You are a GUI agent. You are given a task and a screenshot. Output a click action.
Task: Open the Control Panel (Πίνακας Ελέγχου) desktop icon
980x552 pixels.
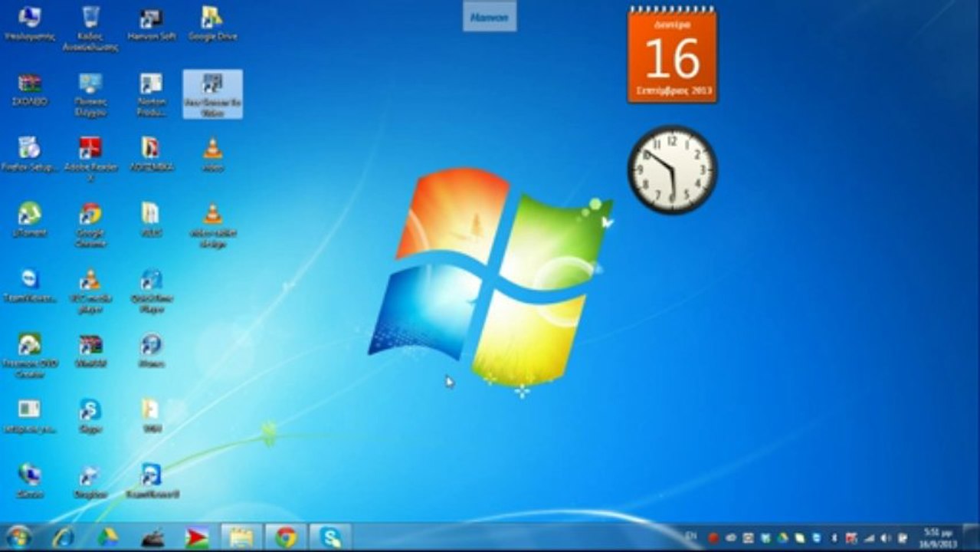tap(90, 95)
